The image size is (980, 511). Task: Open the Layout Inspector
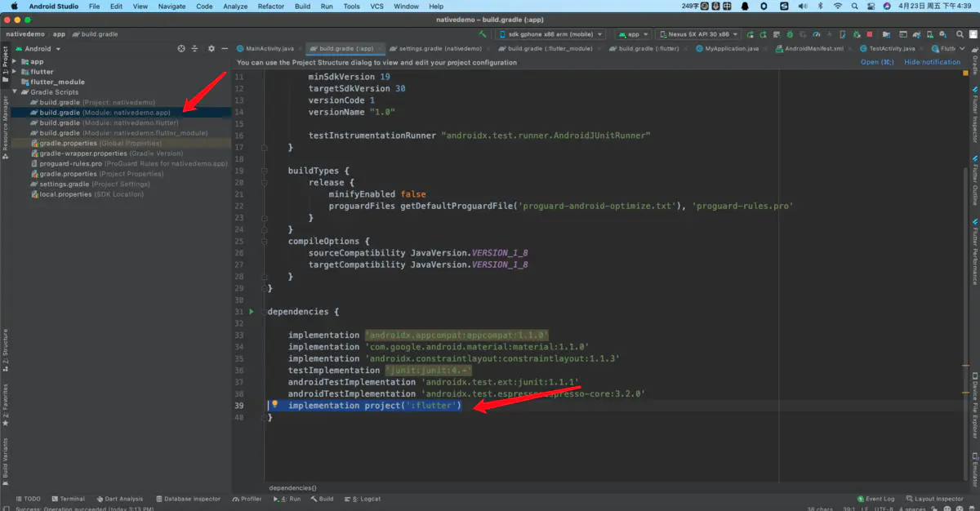click(935, 499)
